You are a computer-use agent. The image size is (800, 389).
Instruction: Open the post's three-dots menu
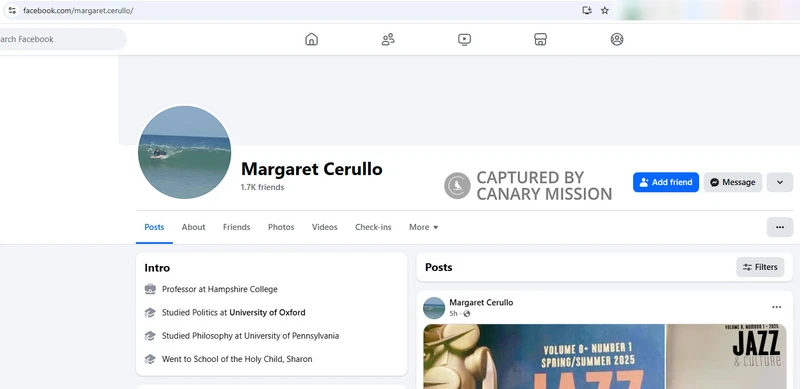click(x=776, y=307)
